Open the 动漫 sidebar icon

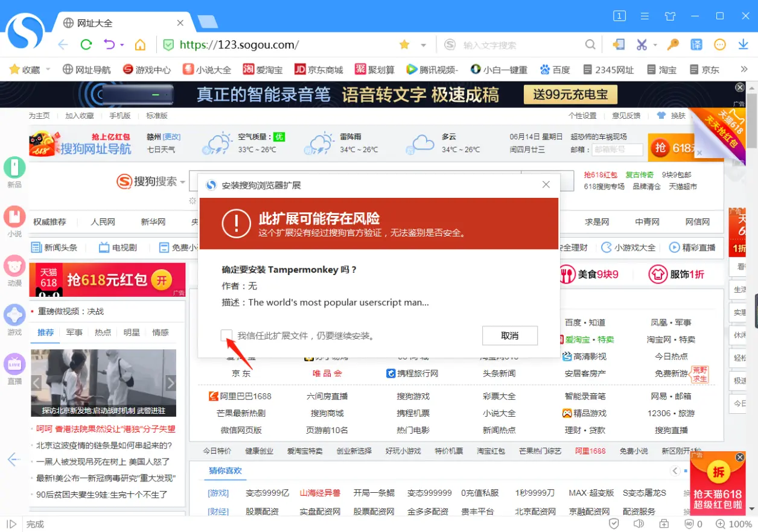[x=14, y=265]
